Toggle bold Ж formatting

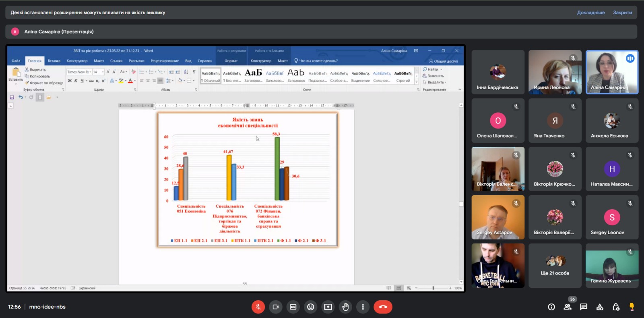(70, 81)
